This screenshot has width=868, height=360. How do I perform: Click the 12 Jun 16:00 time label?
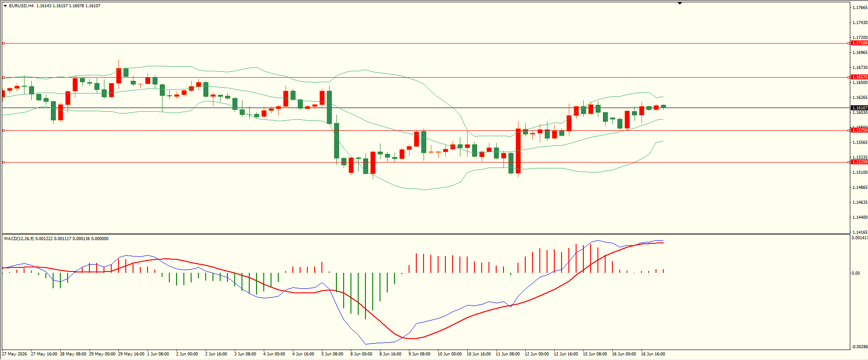click(x=566, y=354)
